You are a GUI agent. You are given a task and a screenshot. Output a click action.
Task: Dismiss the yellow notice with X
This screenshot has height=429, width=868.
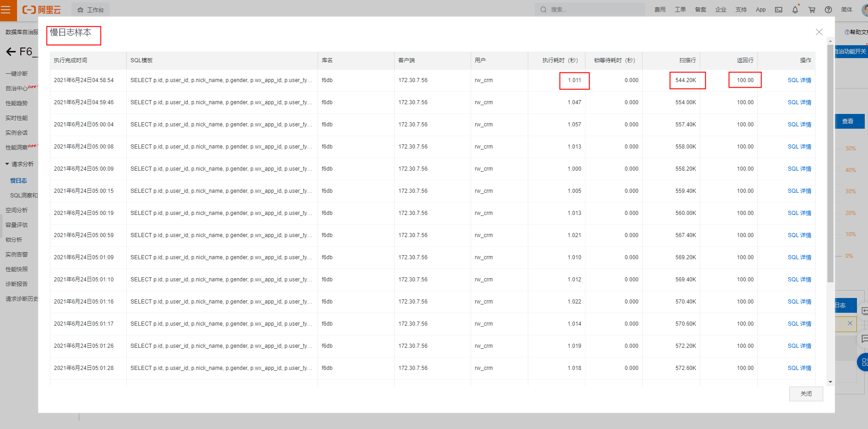[x=850, y=323]
